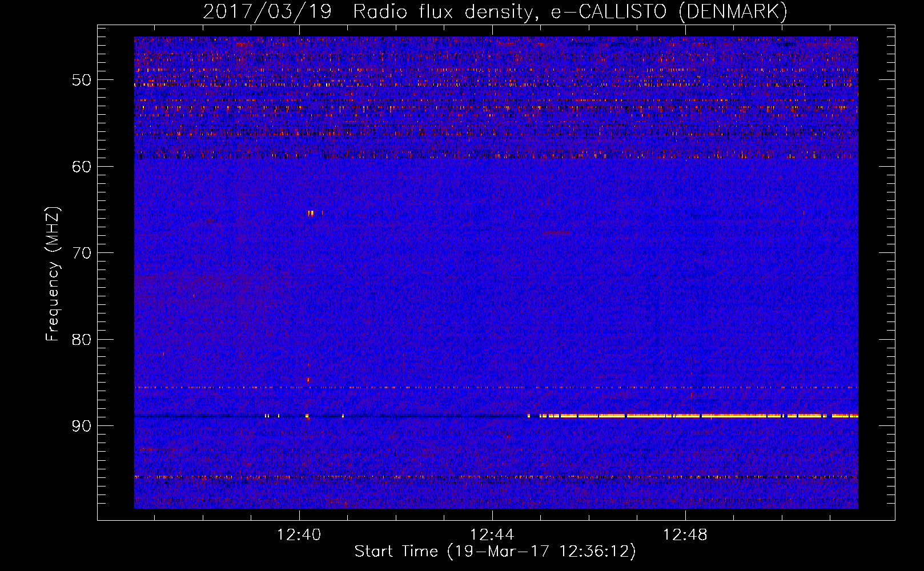Click the 'Start Time (19-Mar-17 12:36:12)' axis label

[x=495, y=552]
